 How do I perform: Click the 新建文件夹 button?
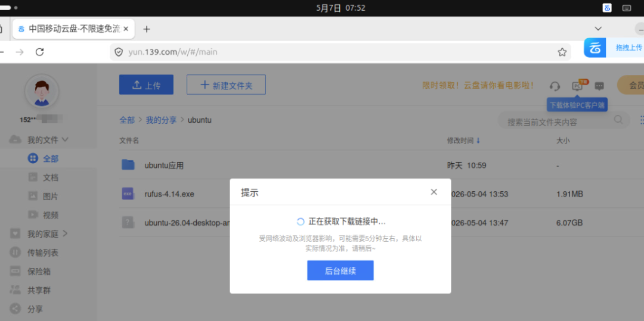[x=226, y=85]
